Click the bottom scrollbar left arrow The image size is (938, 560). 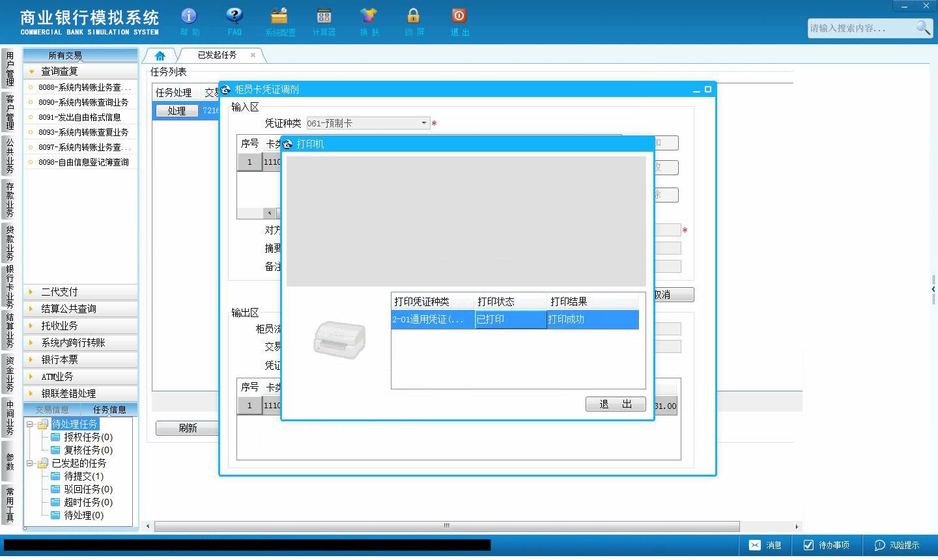(x=149, y=526)
